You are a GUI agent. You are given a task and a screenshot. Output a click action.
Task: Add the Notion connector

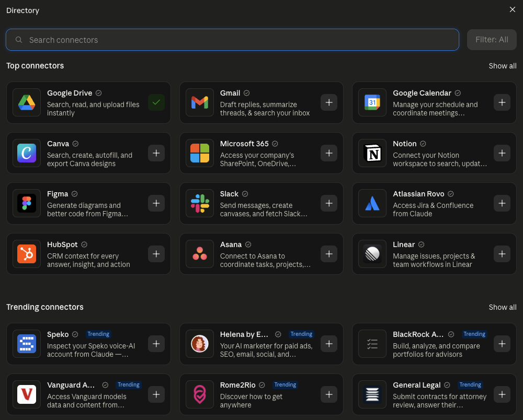[x=502, y=153]
